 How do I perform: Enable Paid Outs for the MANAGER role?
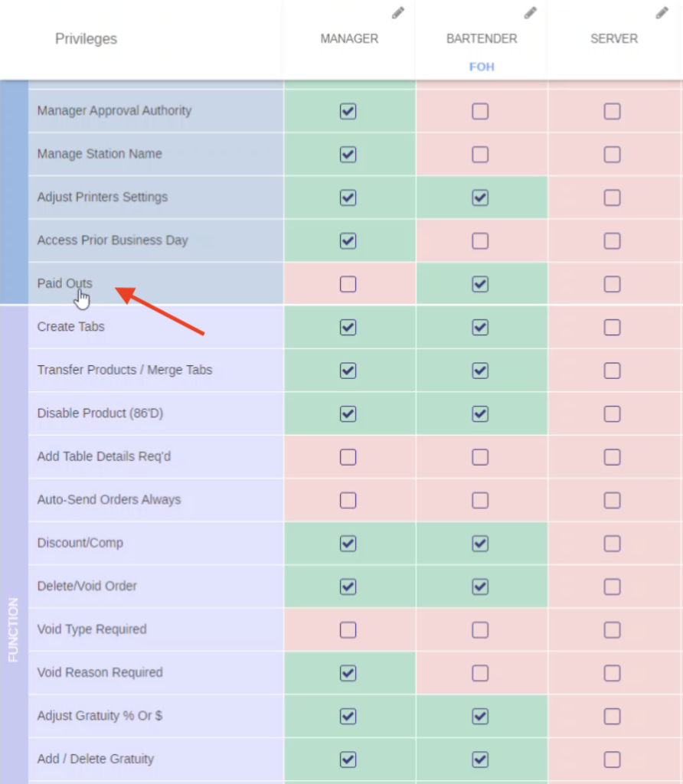pyautogui.click(x=348, y=283)
